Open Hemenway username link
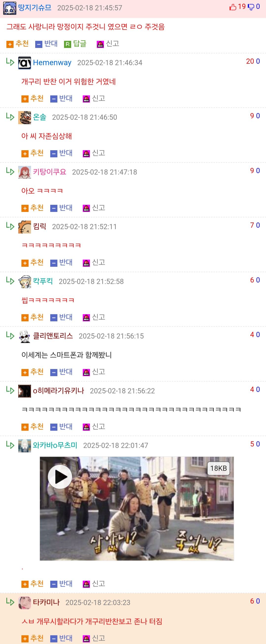The width and height of the screenshot is (266, 644). coord(52,62)
